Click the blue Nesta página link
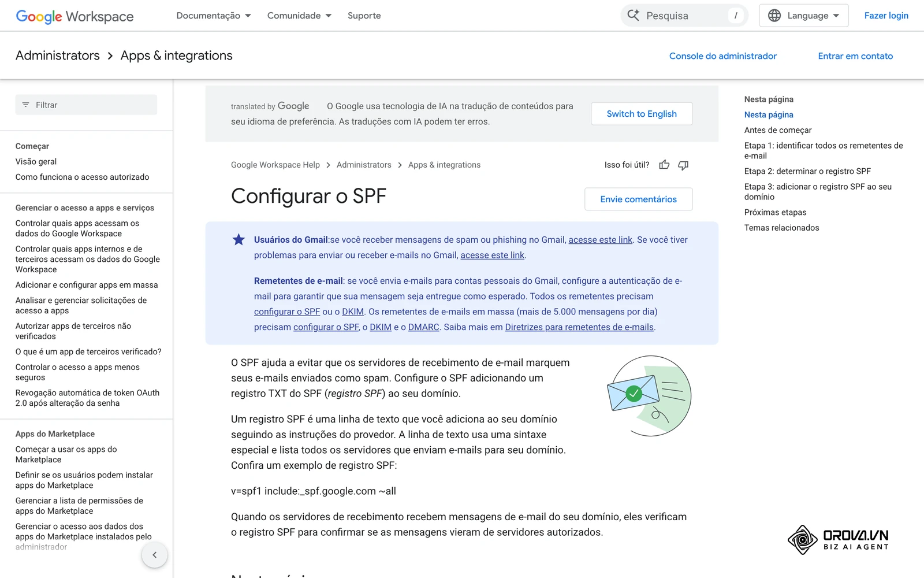Image resolution: width=924 pixels, height=578 pixels. 769,114
